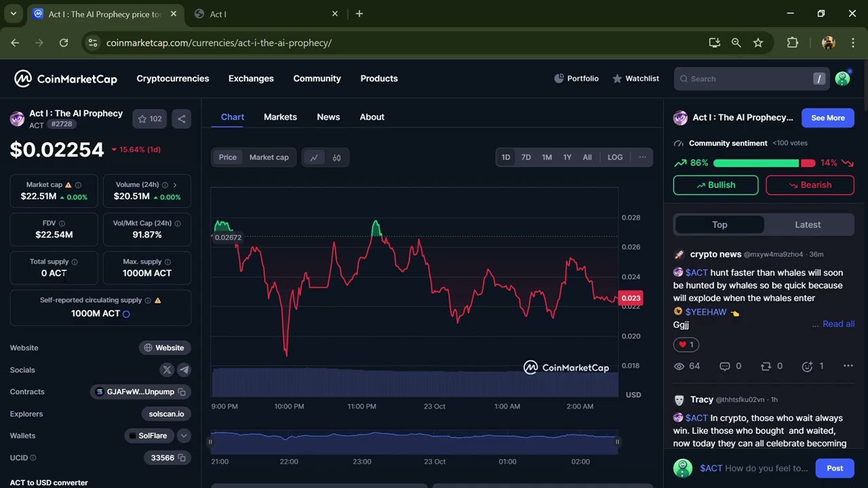
Task: Switch community feed to Latest
Action: pos(808,224)
